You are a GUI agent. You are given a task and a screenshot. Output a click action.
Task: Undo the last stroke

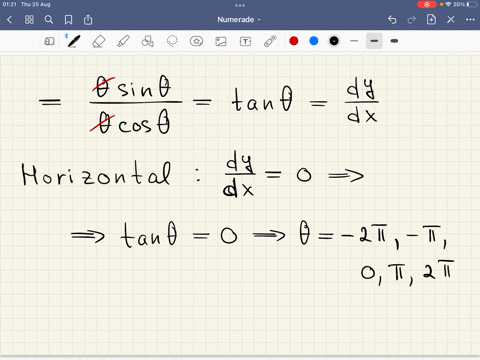392,20
